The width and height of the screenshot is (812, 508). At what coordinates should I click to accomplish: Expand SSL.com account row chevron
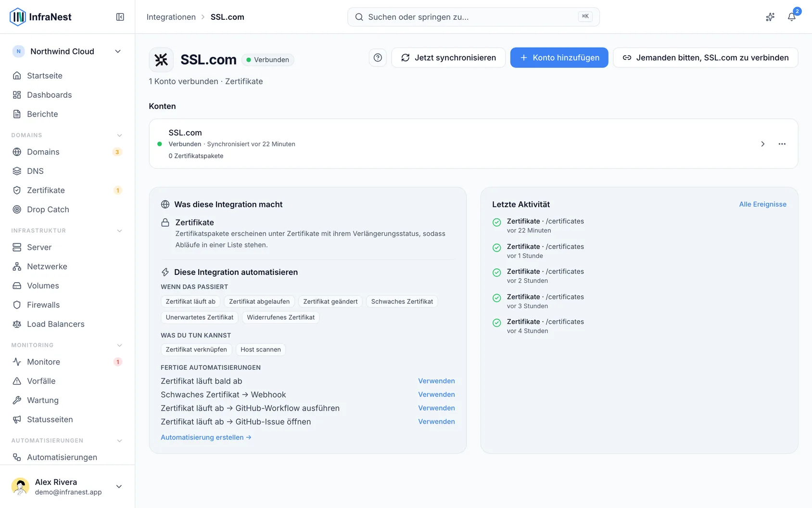tap(762, 144)
